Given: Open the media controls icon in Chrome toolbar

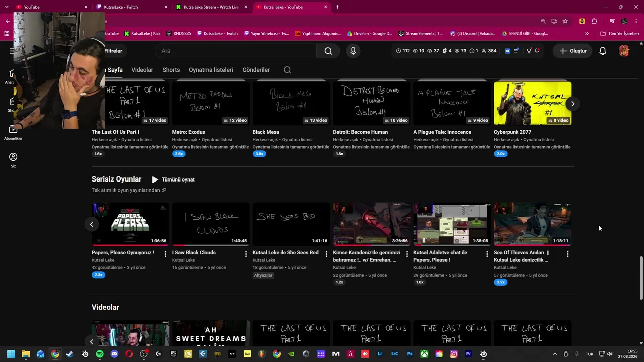Looking at the screenshot, I should pos(612,21).
